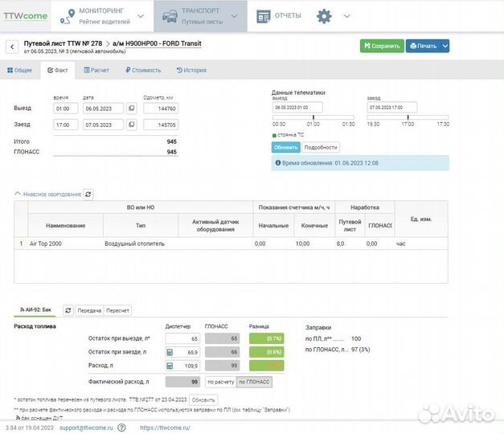Select actual consumption по расчету
This screenshot has height=434, width=504.
click(220, 382)
